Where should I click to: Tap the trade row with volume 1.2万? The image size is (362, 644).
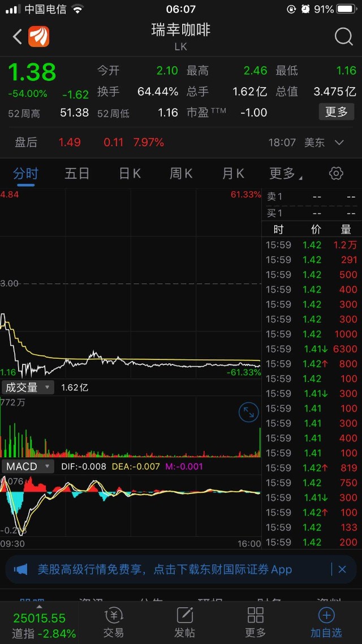(x=312, y=245)
